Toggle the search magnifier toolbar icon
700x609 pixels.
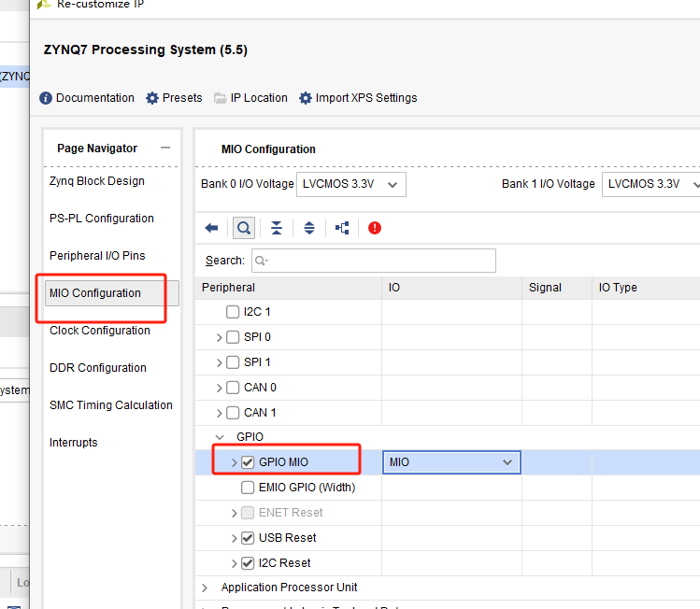(x=244, y=229)
